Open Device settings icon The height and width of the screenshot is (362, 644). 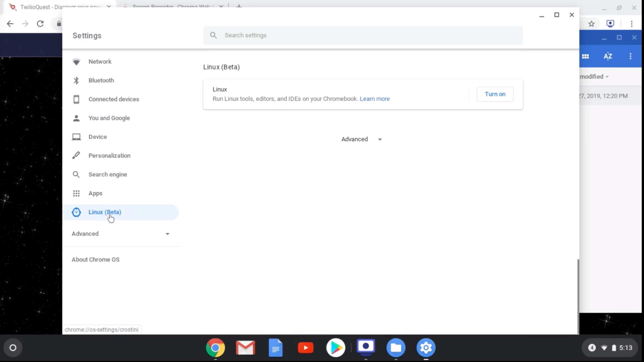(x=76, y=136)
